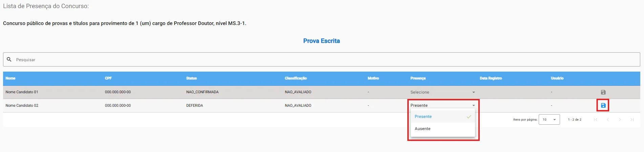The height and width of the screenshot is (152, 644).
Task: Click the Presença column header
Action: point(418,78)
